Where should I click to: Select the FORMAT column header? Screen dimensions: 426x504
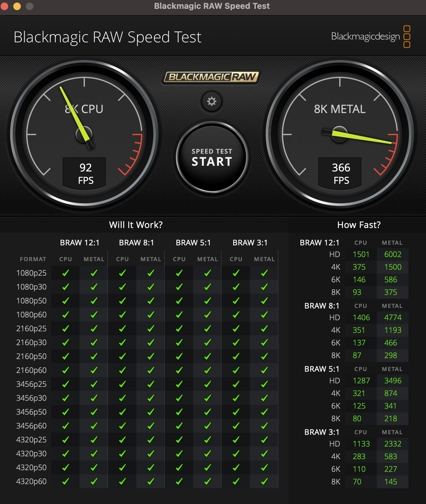[33, 259]
